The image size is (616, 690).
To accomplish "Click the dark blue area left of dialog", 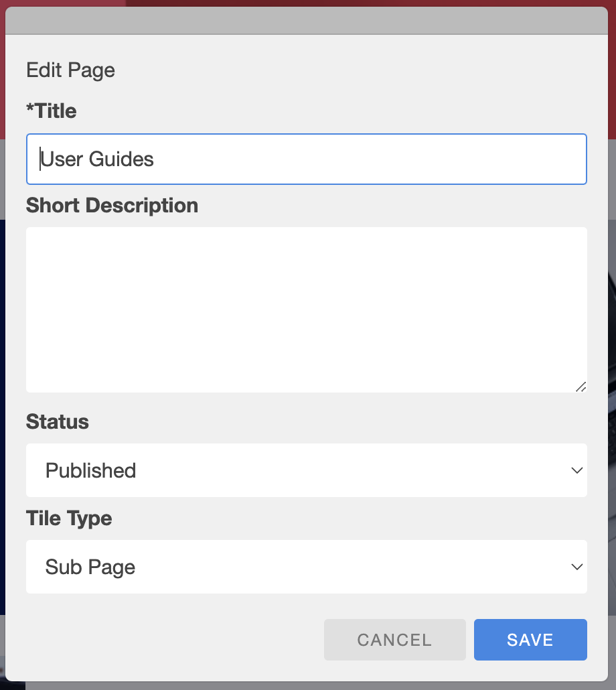I will tap(2, 418).
